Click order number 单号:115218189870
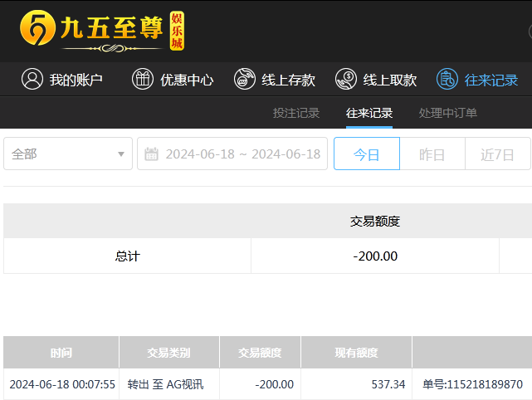The height and width of the screenshot is (400, 532). point(472,384)
